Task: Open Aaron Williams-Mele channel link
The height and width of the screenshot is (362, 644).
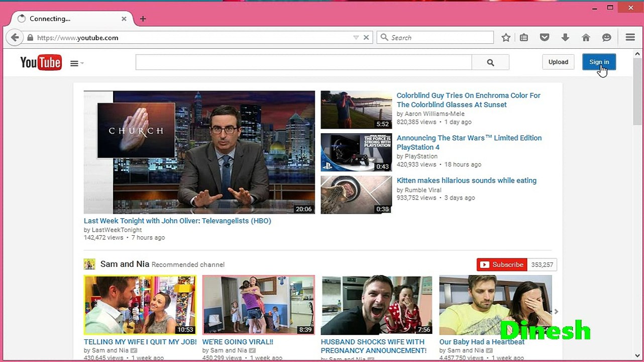Action: (435, 114)
